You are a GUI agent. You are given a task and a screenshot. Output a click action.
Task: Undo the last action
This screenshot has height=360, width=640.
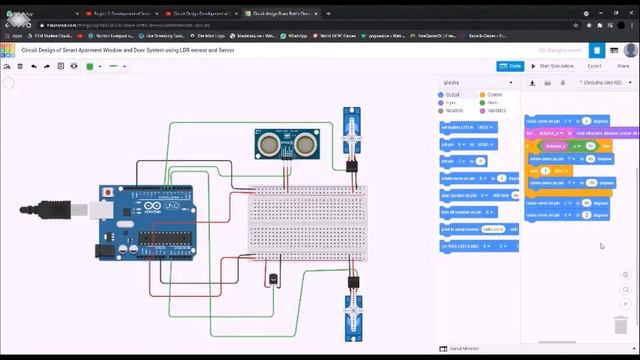pyautogui.click(x=34, y=66)
